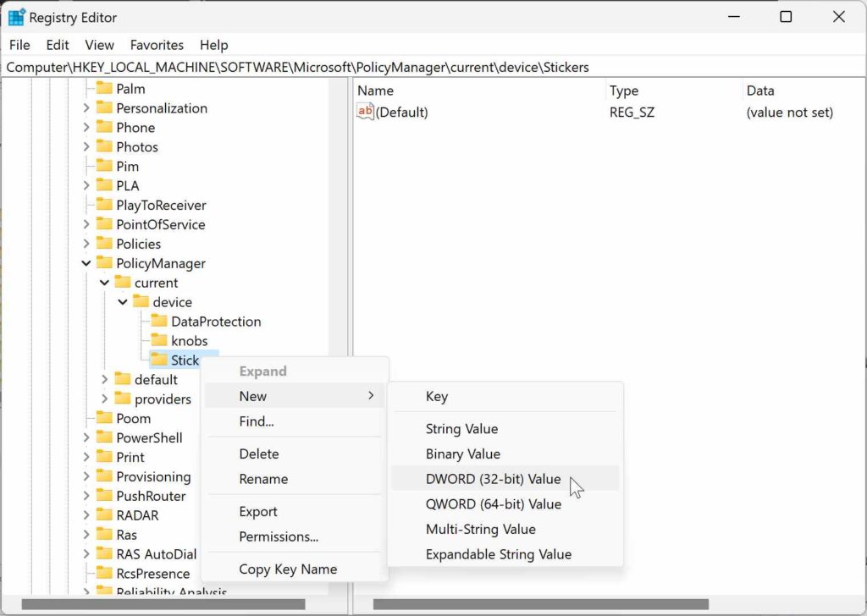Click the values pane horizontal scrollbar
The height and width of the screenshot is (616, 867).
pyautogui.click(x=541, y=604)
